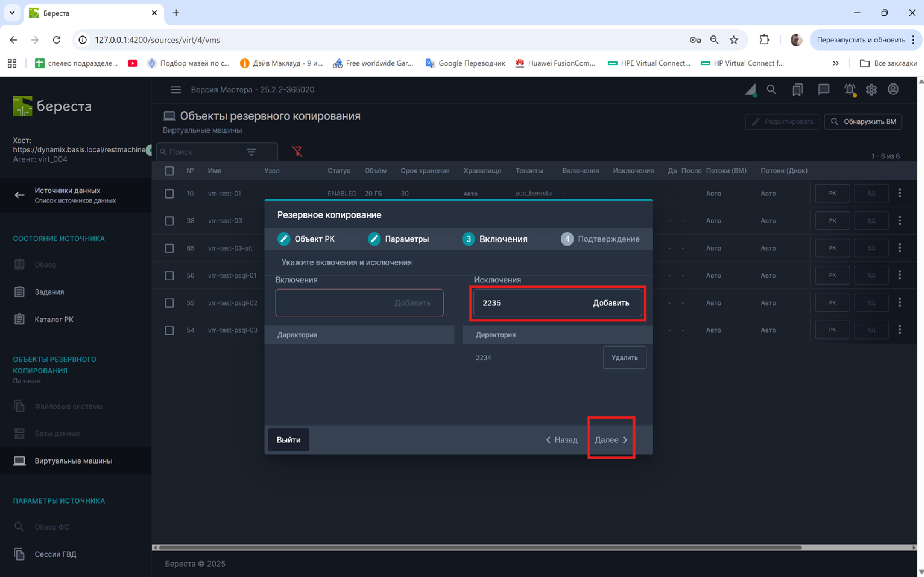Click the header magnifier search icon
This screenshot has width=924, height=577.
771,90
